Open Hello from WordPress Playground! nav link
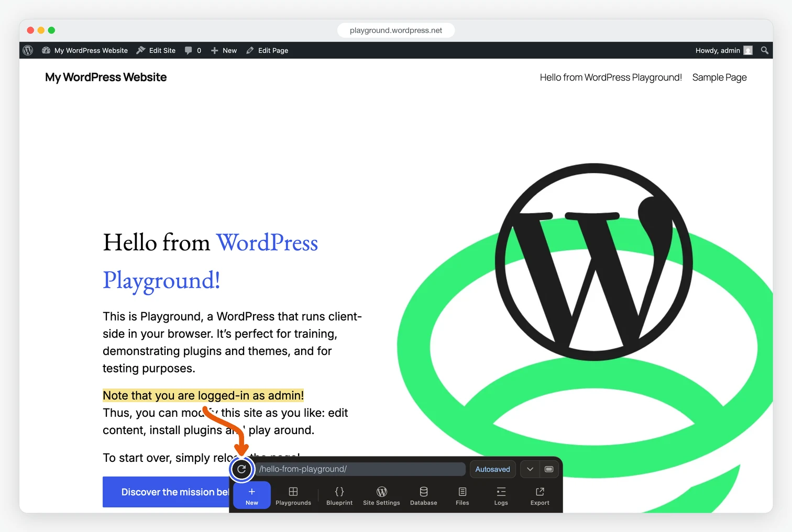Viewport: 792px width, 532px height. click(x=611, y=77)
